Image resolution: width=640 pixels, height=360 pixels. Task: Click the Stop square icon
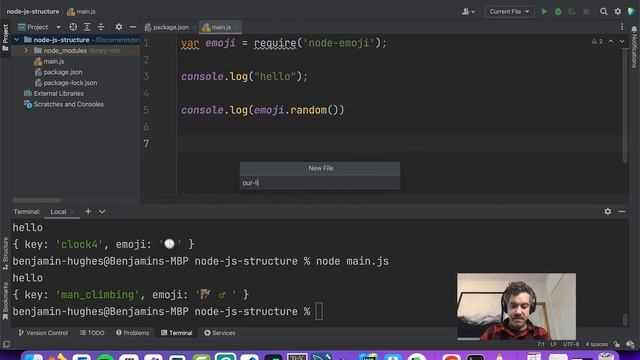click(x=586, y=12)
